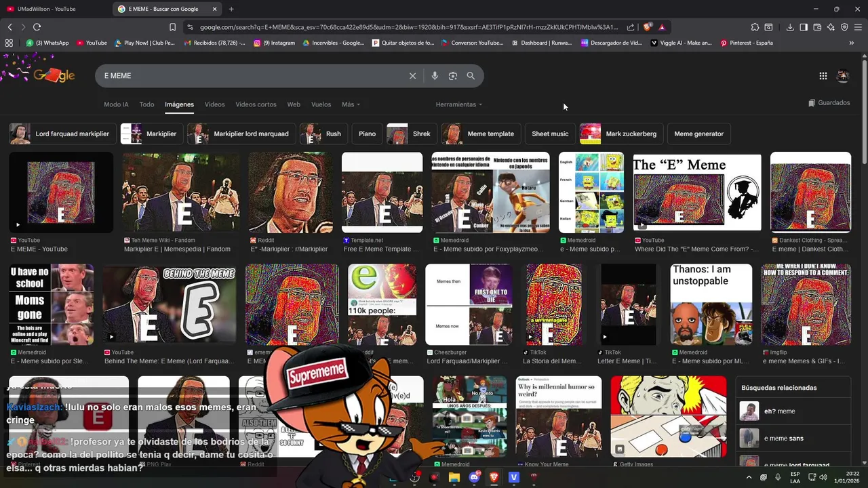Screen dimensions: 868x488
Task: Open the Guardados saved items link
Action: pos(829,103)
